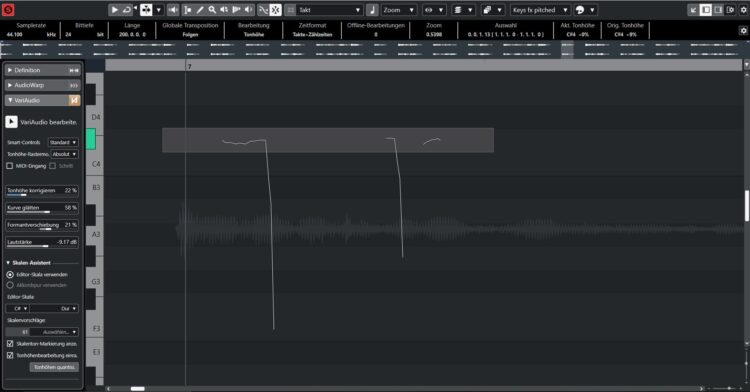The image size is (750, 392).
Task: Open the clip layers display dropdown
Action: click(x=463, y=10)
